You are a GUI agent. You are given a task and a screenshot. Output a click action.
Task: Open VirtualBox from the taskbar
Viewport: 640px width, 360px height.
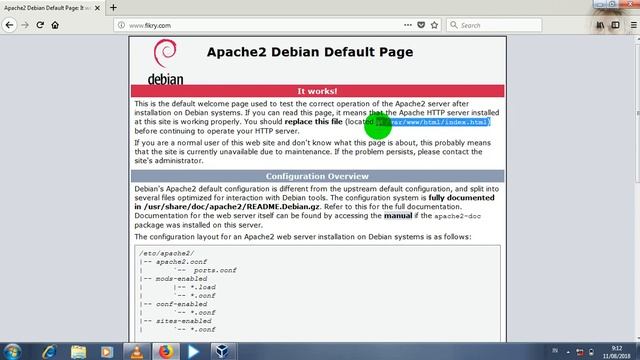click(x=223, y=351)
